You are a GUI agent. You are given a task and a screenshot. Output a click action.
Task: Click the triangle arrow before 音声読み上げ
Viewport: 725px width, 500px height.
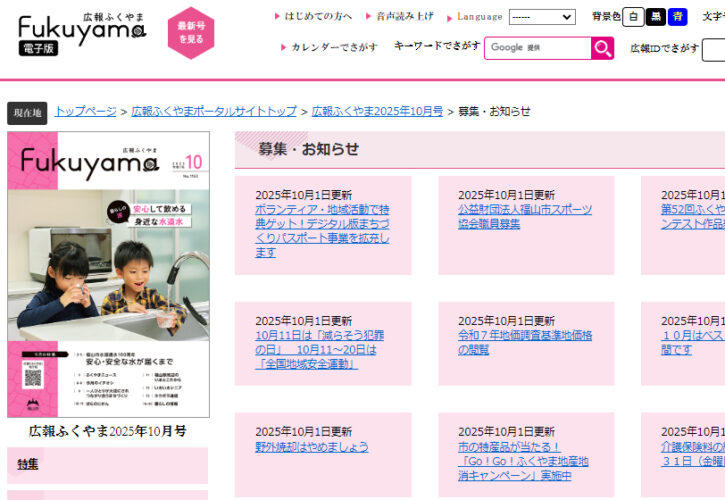[x=369, y=16]
